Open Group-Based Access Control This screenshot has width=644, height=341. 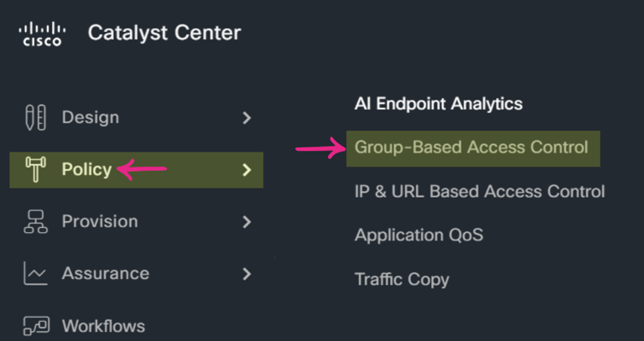pos(473,148)
